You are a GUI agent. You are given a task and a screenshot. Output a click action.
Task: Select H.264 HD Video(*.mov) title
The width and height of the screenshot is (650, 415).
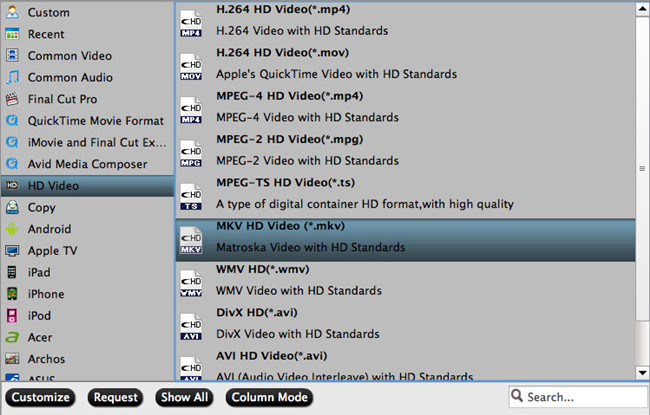coord(283,53)
